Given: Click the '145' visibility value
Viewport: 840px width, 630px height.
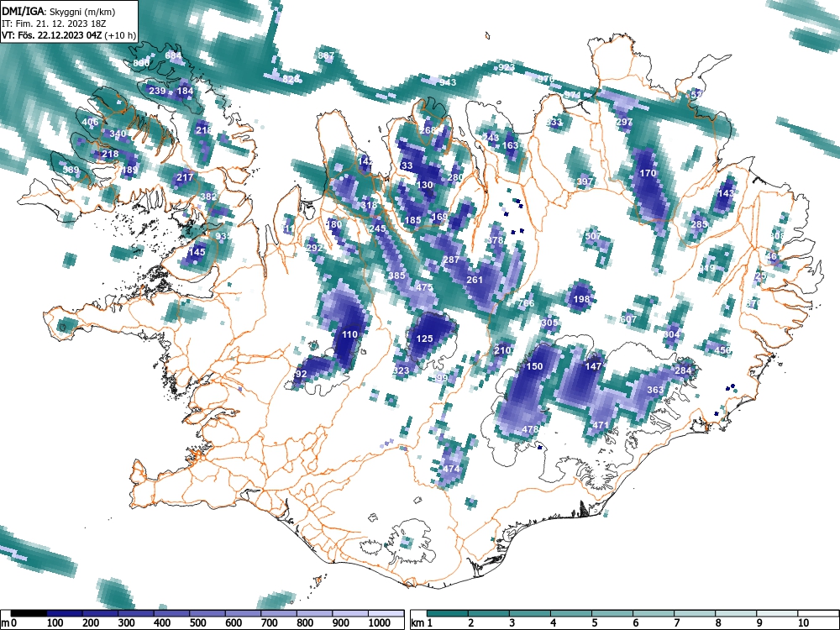Looking at the screenshot, I should pyautogui.click(x=197, y=252).
